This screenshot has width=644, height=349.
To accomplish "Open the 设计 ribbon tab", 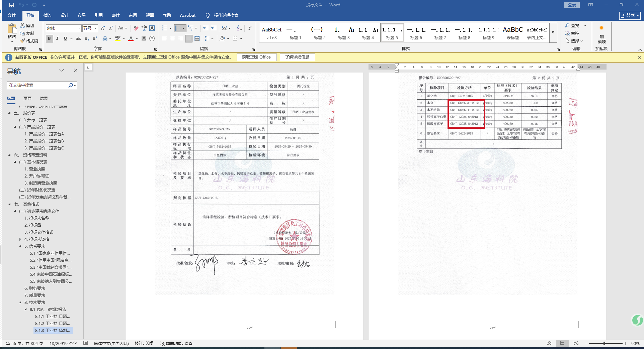I will pos(64,15).
